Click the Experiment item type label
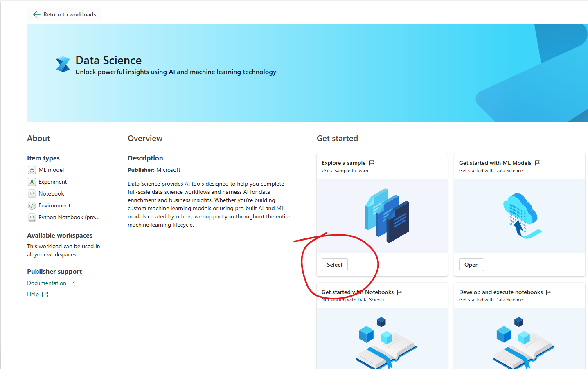The width and height of the screenshot is (588, 369). (x=53, y=182)
